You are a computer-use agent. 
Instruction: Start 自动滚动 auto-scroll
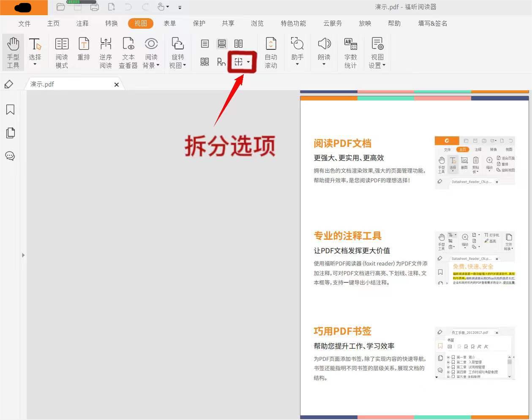pos(271,51)
